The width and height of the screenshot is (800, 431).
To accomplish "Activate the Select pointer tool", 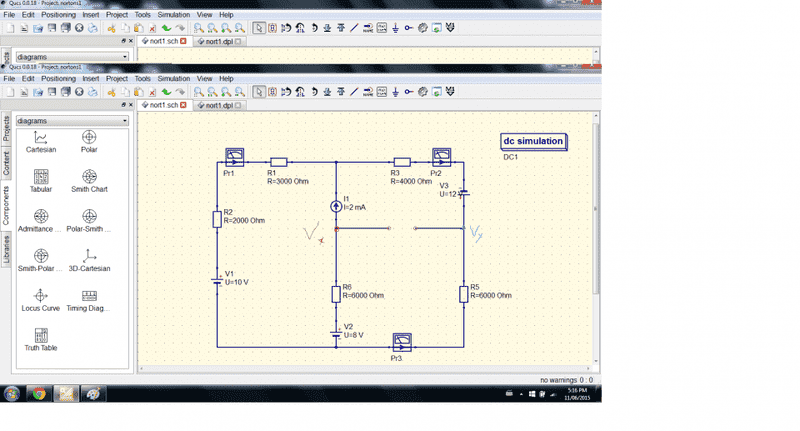I will (259, 92).
